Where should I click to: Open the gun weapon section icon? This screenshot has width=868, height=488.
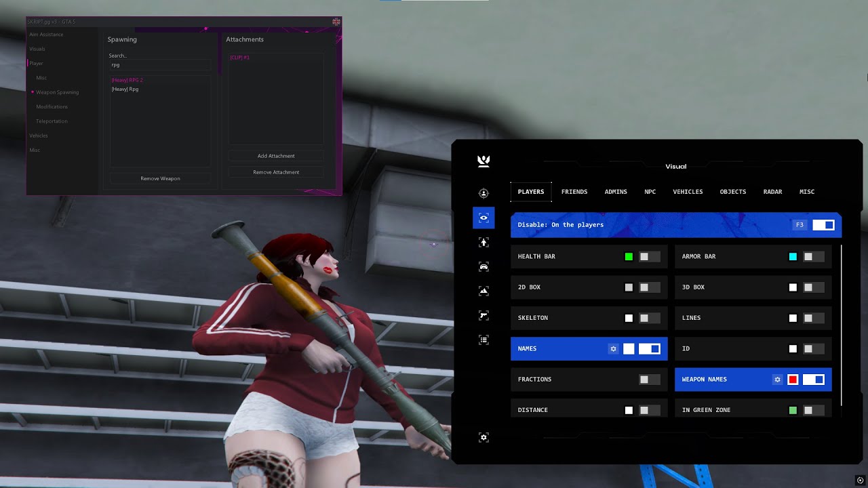tap(484, 315)
